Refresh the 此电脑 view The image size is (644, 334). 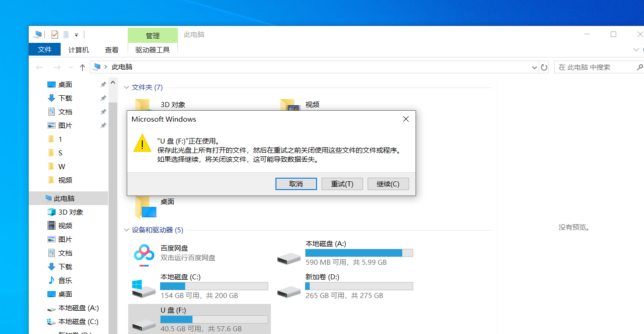pos(544,67)
